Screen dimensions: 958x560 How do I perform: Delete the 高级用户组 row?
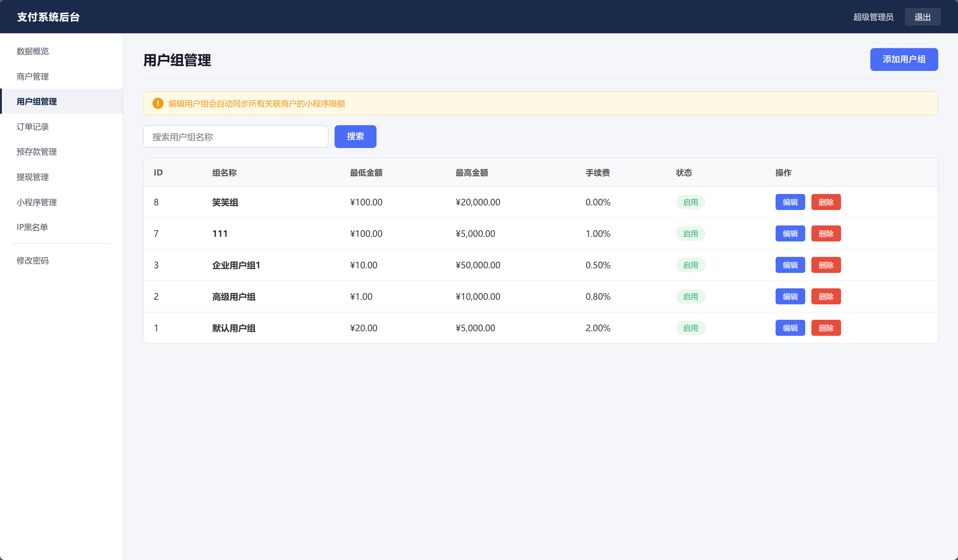[x=826, y=296]
